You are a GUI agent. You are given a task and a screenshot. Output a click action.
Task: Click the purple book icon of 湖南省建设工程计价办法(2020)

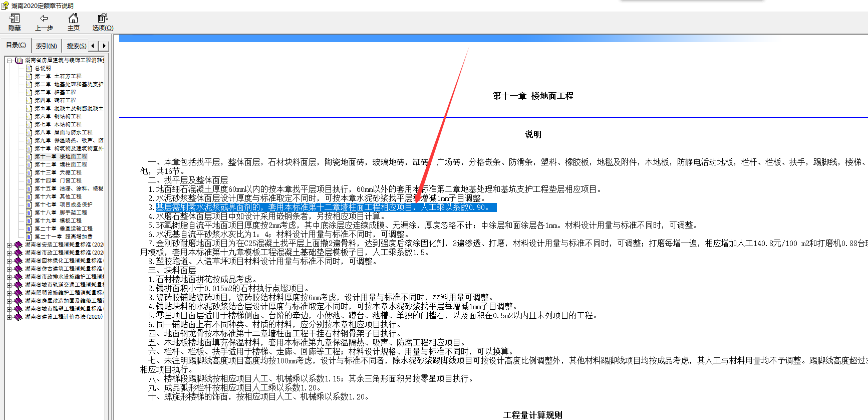point(19,317)
